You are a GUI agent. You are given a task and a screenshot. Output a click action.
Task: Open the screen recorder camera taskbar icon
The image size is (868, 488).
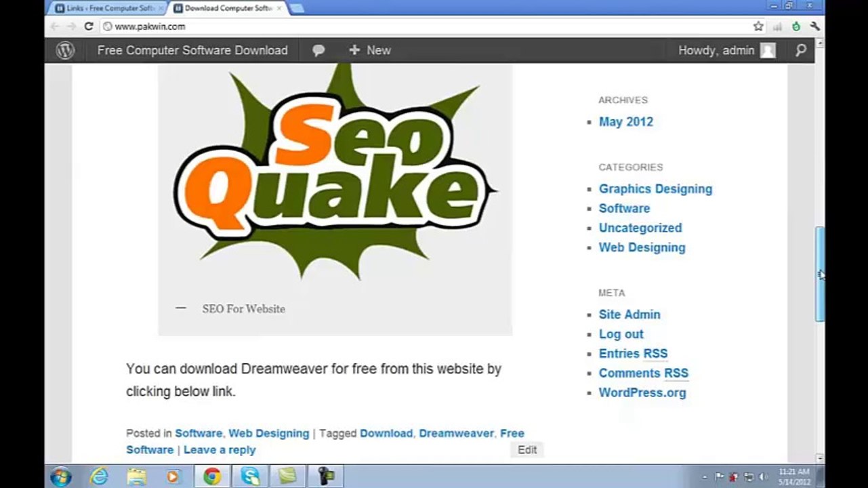pyautogui.click(x=326, y=476)
